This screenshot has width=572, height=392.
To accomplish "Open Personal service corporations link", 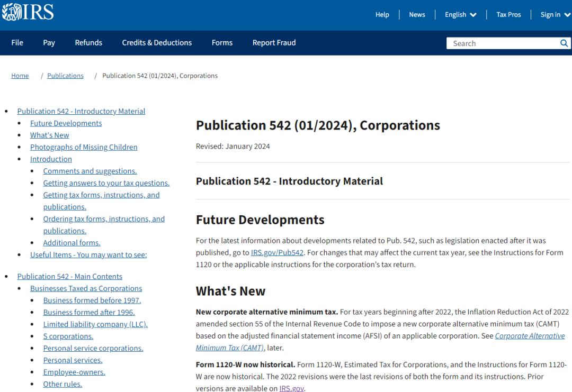I will (x=93, y=349).
